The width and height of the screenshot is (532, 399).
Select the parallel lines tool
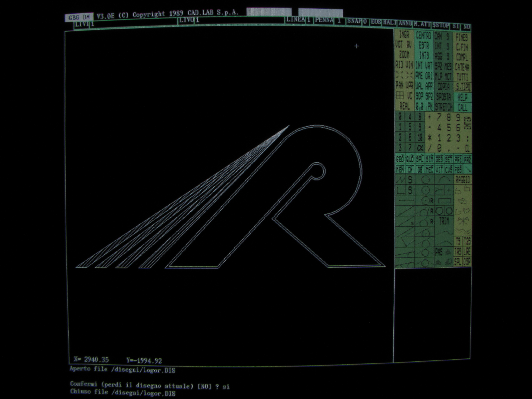click(405, 232)
